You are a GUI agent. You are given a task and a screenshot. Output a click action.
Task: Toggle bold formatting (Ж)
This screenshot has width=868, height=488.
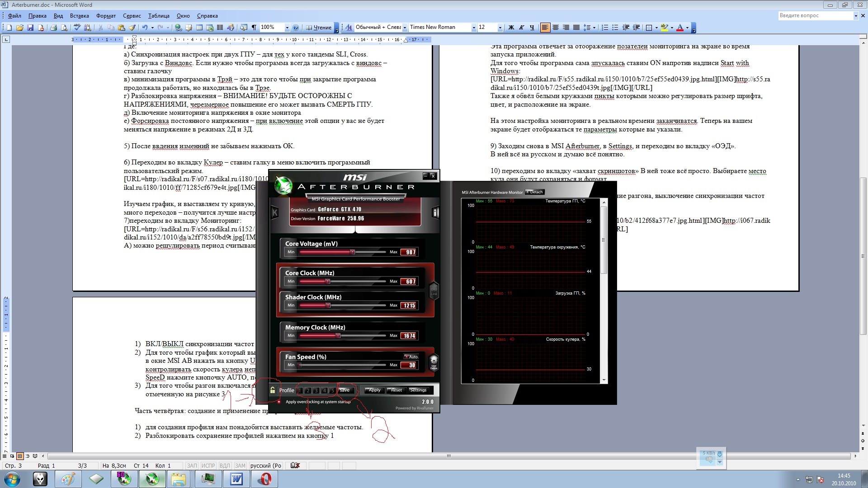(511, 28)
